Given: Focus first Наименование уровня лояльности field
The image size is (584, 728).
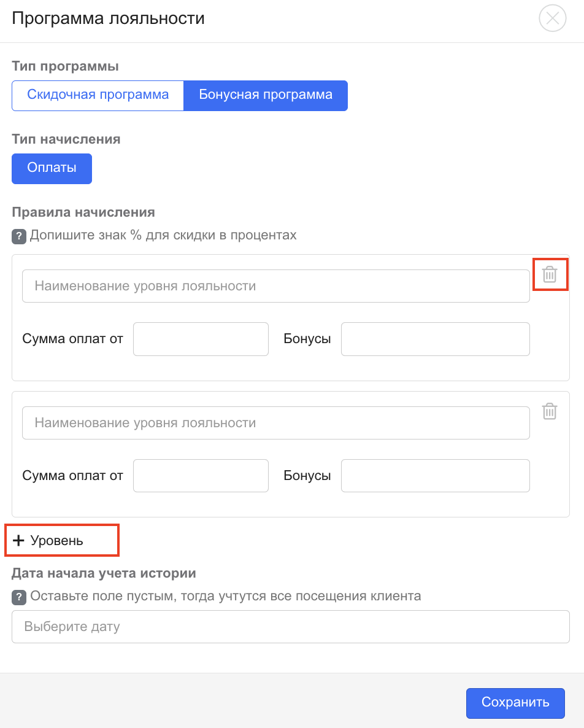Looking at the screenshot, I should pos(275,286).
